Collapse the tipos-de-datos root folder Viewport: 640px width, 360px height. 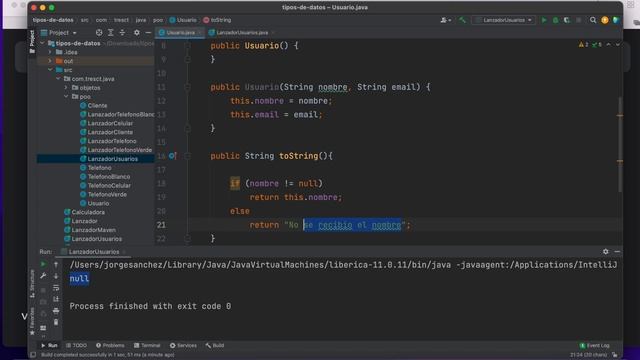(x=42, y=43)
